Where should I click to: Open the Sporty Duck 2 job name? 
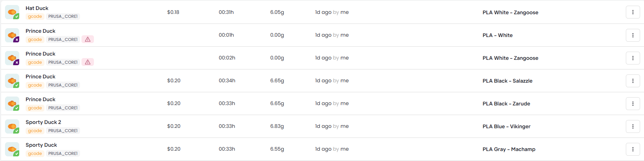43,122
